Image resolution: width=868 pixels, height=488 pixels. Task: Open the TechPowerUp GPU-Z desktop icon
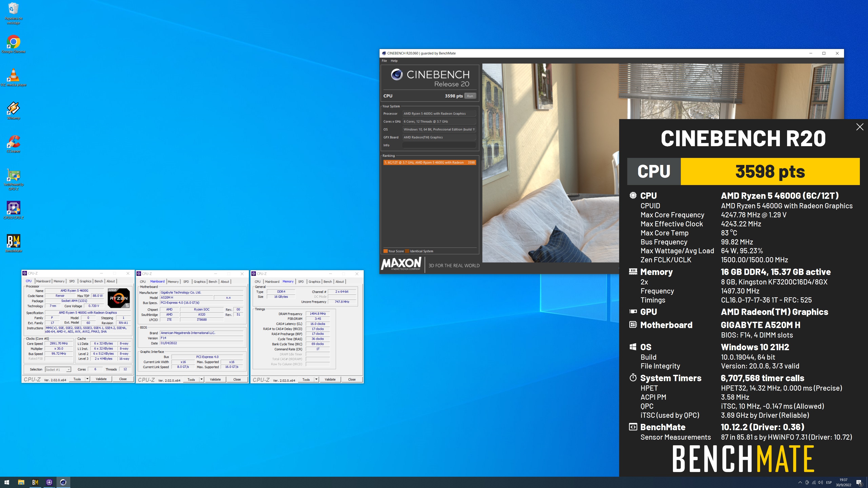(14, 179)
